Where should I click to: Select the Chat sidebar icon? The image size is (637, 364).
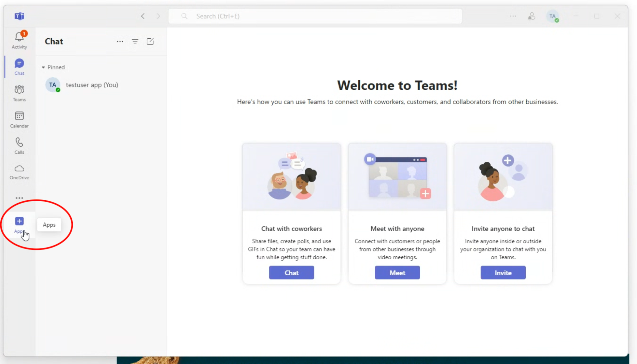point(19,66)
